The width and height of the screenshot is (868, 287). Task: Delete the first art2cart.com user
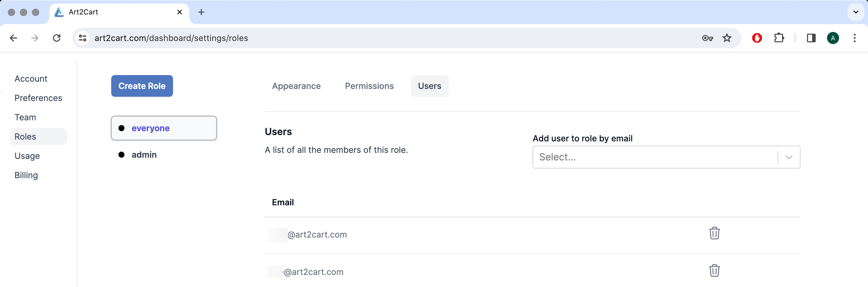click(714, 233)
